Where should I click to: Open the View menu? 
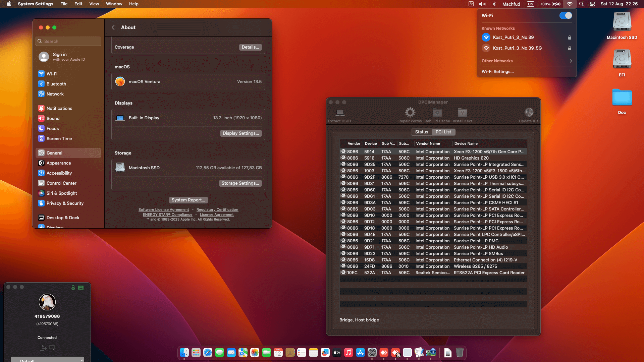pyautogui.click(x=94, y=4)
